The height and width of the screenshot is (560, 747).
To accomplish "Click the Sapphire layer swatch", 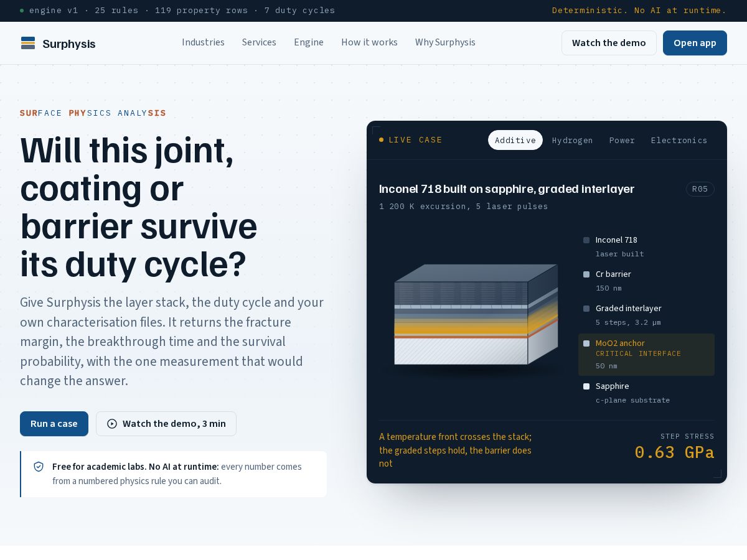I will (x=586, y=386).
